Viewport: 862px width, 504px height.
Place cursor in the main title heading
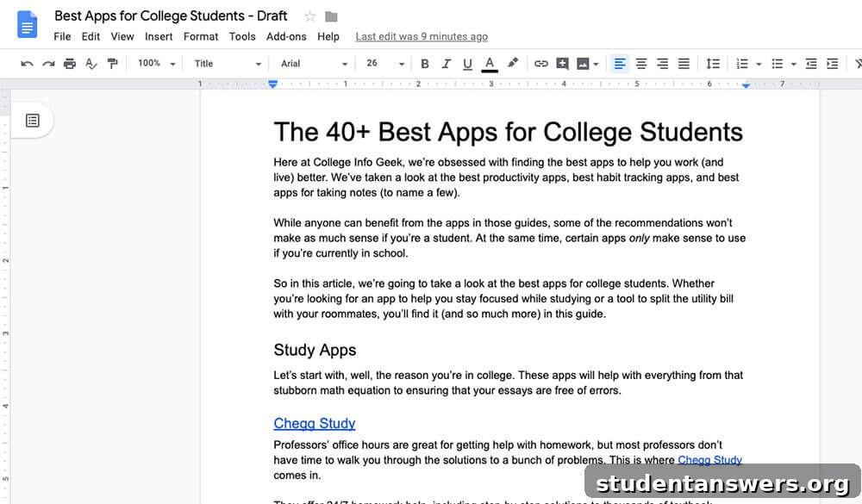[x=508, y=132]
